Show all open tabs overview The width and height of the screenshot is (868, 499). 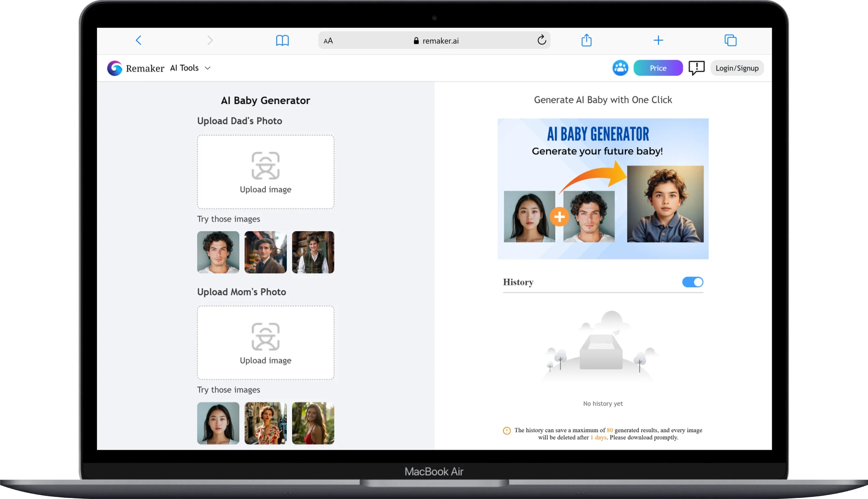(x=730, y=40)
